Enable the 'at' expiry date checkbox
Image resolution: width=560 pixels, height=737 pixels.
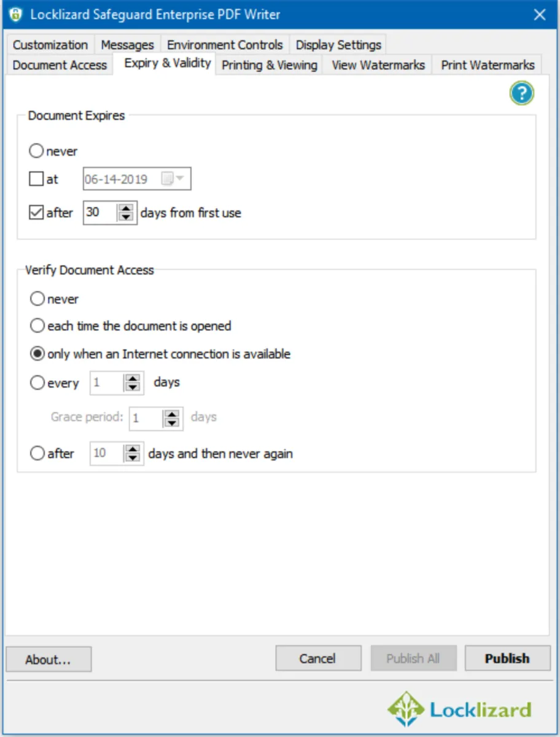(36, 179)
